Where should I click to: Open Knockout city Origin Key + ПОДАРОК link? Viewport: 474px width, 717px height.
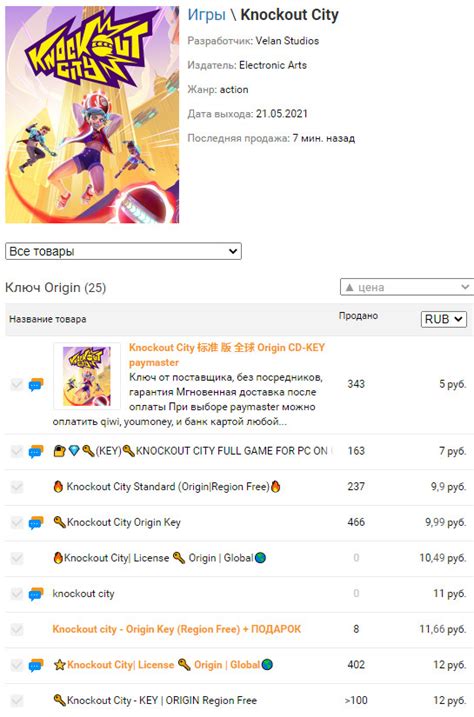point(176,629)
